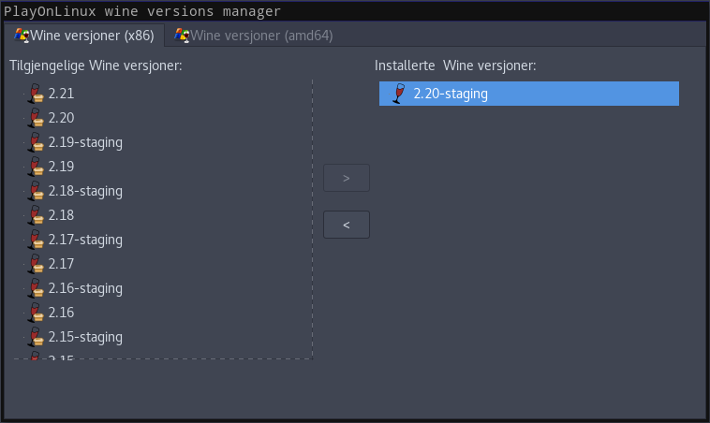Click the wine package icon for 2.16-staging
Image resolution: width=710 pixels, height=423 pixels.
36,288
